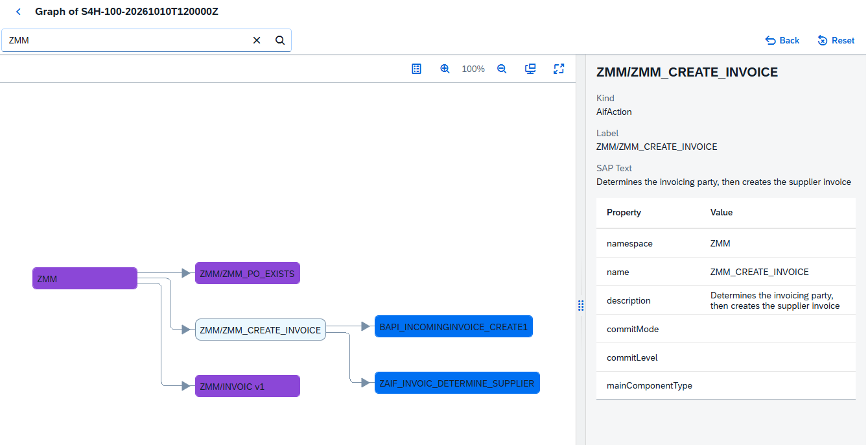Click the ZMM_CREATE_INVOICE name value cell
Screen dimensions: 868x445
(x=760, y=272)
